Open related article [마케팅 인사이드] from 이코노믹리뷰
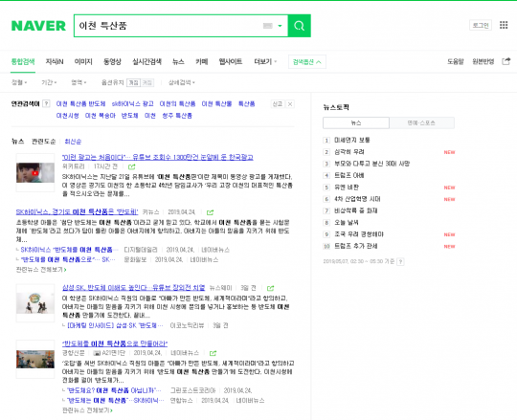 point(115,325)
